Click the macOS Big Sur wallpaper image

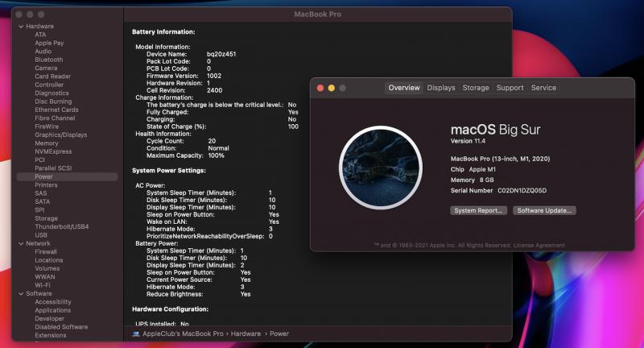381,168
